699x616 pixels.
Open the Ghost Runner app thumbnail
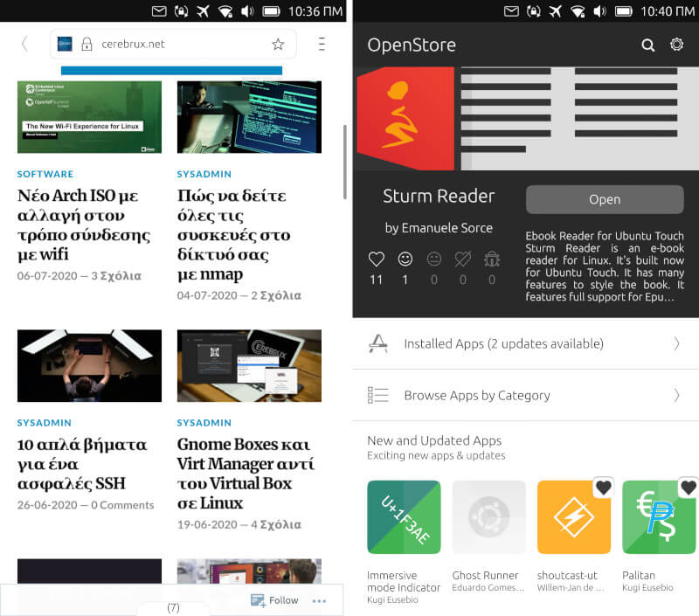point(488,516)
